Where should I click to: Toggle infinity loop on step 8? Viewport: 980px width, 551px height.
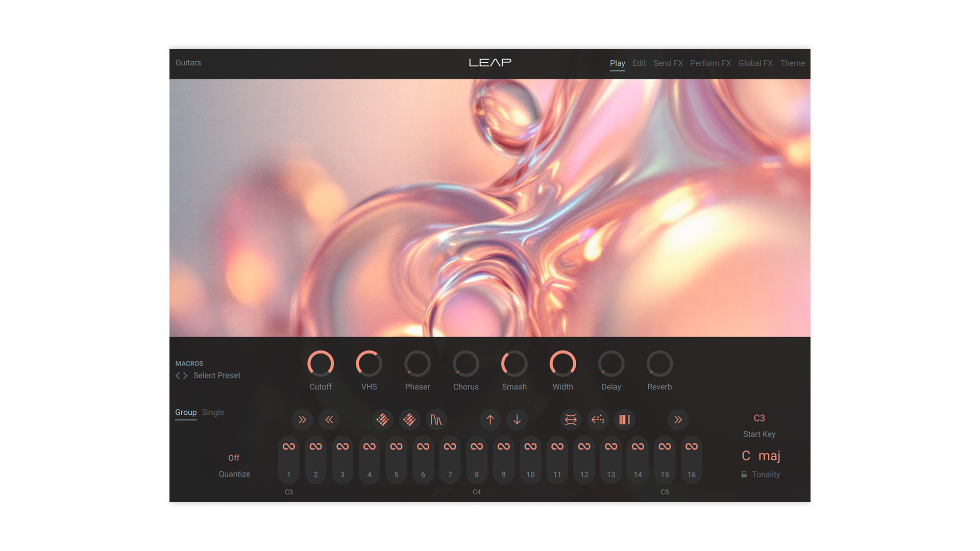[x=477, y=445]
